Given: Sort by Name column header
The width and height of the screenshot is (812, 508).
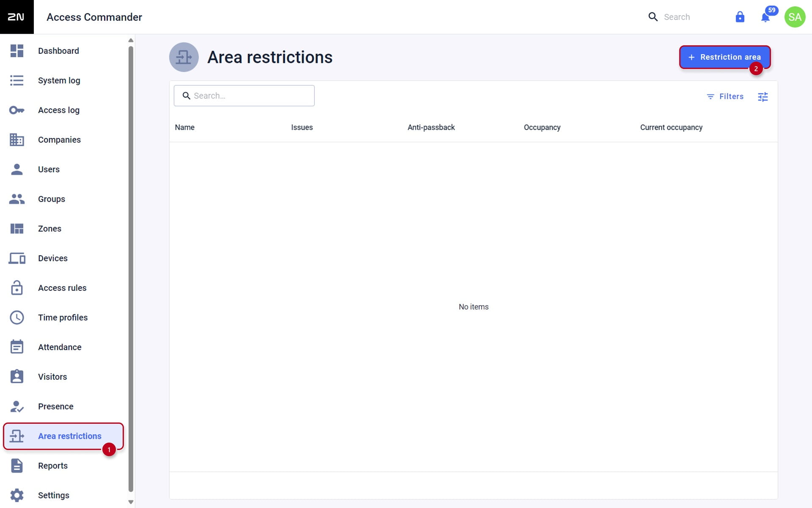Looking at the screenshot, I should (x=185, y=127).
